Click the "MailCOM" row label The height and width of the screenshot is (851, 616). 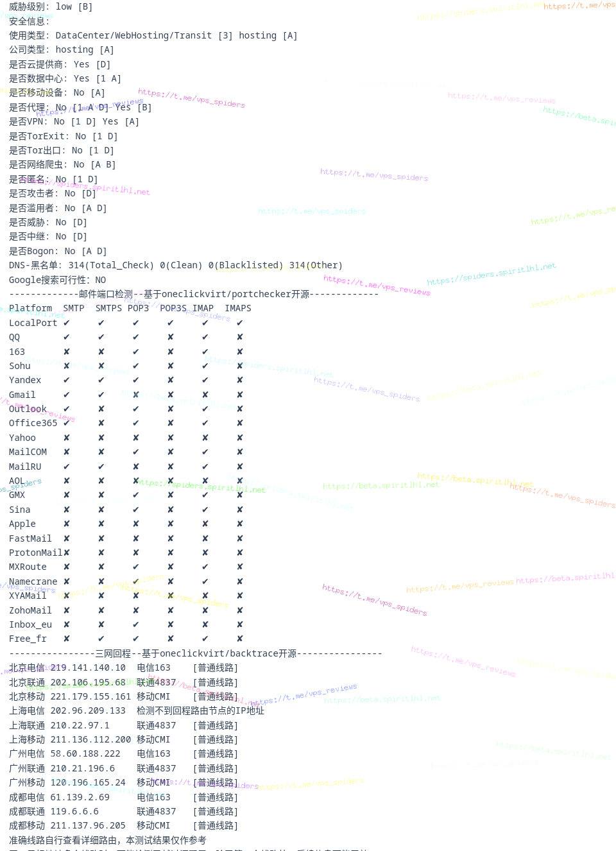tap(28, 452)
